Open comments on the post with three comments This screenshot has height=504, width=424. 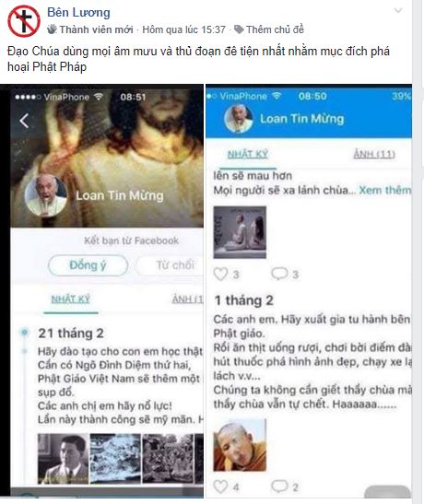point(279,274)
